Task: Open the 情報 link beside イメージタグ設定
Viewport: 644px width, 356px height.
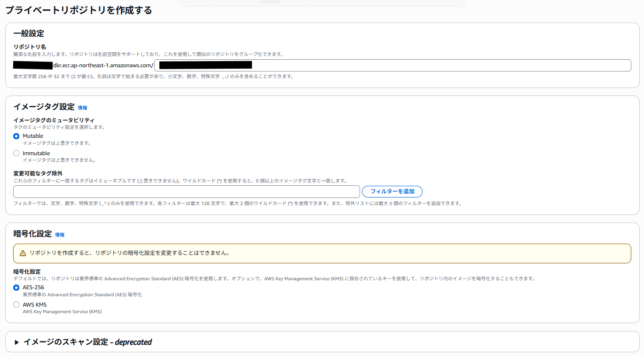Action: 83,108
